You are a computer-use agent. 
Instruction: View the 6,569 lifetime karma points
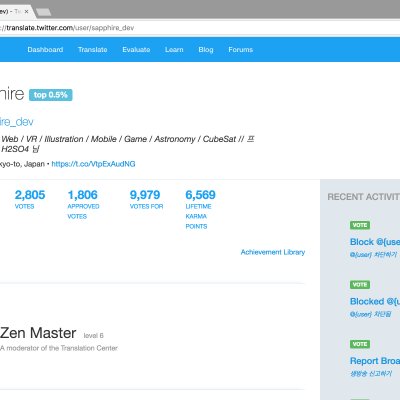[x=200, y=209]
